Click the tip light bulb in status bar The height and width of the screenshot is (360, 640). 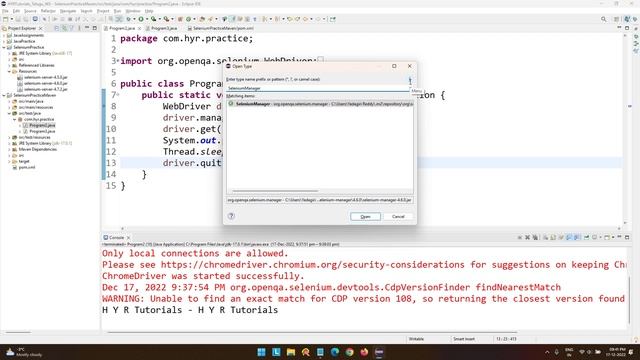tap(636, 339)
